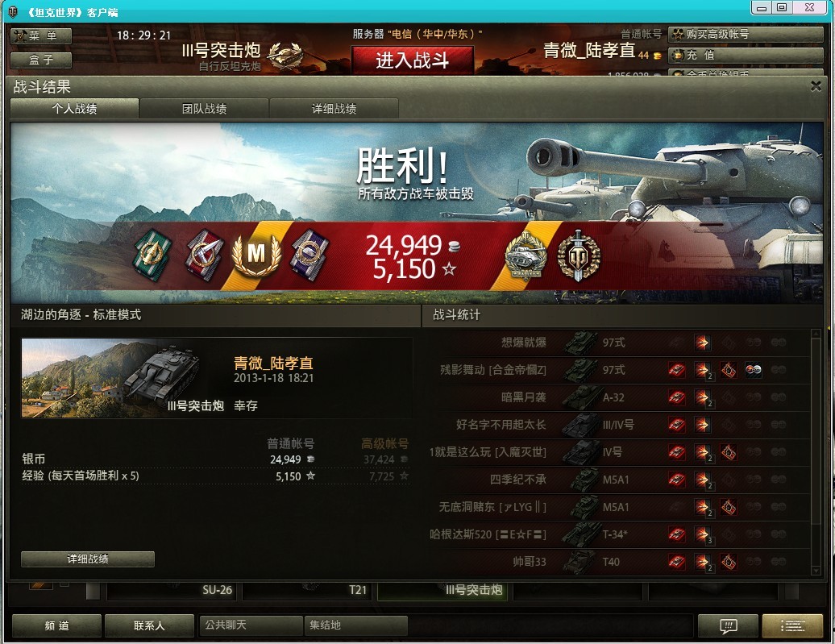The image size is (835, 644).
Task: Click damage arrow icon on first 97式 row
Action: (702, 342)
